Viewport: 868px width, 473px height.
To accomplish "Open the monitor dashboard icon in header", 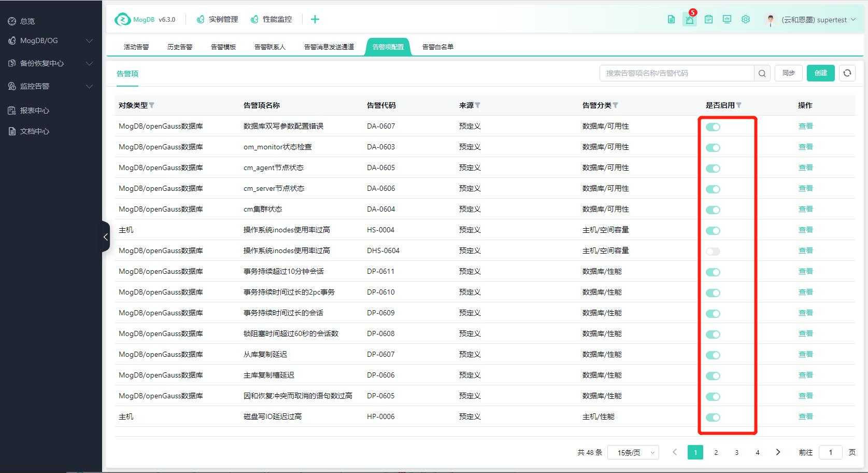I will coord(727,20).
